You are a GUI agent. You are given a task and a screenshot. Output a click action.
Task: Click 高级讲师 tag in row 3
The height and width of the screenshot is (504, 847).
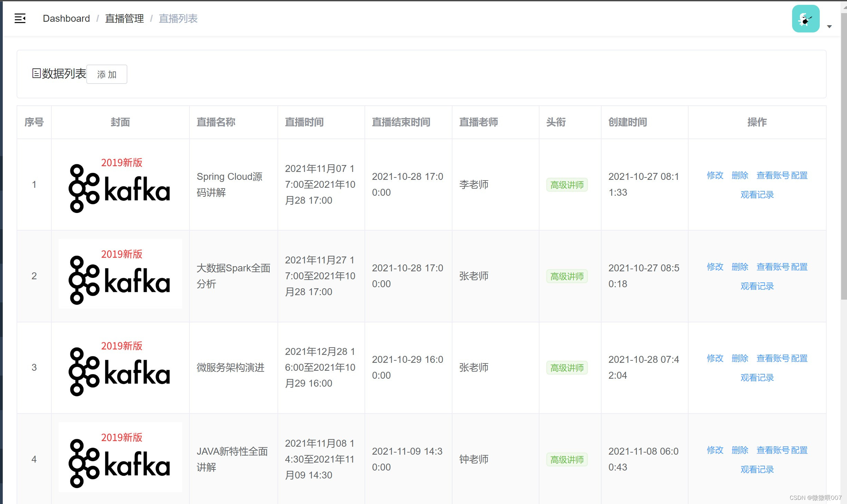pyautogui.click(x=567, y=368)
